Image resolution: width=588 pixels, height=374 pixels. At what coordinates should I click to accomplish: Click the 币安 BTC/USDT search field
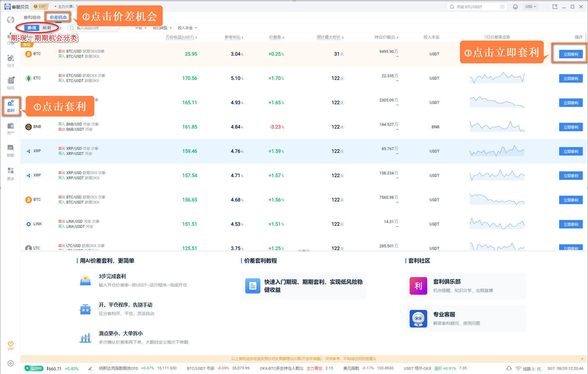pos(477,7)
